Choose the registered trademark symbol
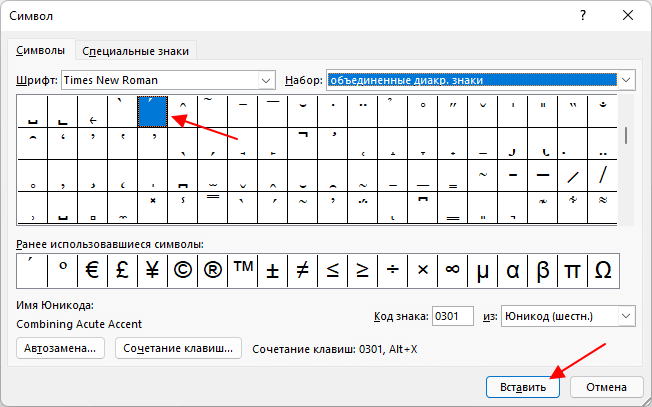The height and width of the screenshot is (407, 652). pos(212,271)
